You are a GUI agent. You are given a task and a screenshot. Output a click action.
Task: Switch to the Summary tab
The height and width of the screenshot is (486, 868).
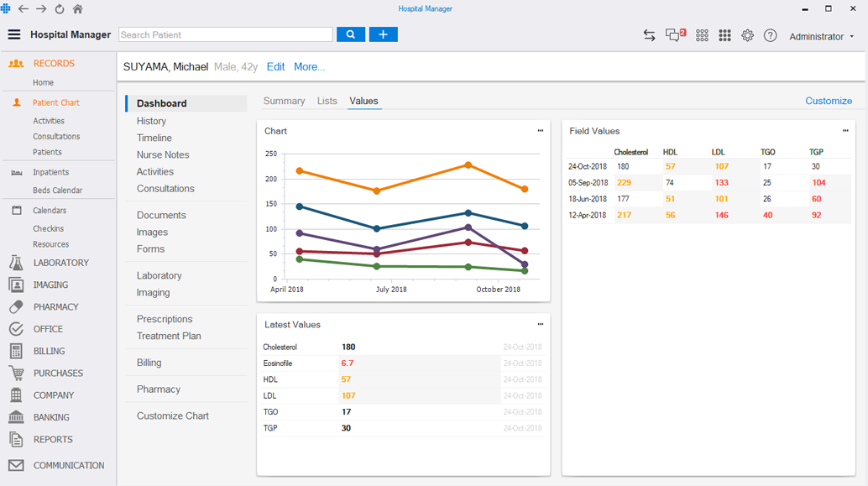(x=284, y=101)
